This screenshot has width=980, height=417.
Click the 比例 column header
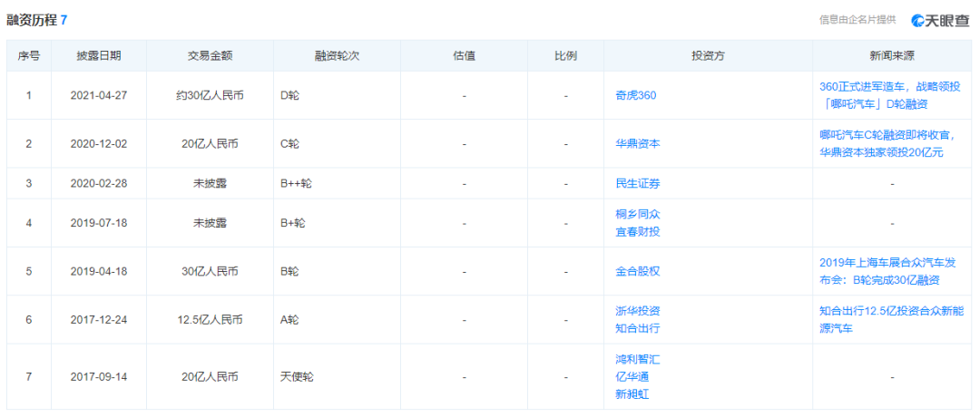click(565, 56)
